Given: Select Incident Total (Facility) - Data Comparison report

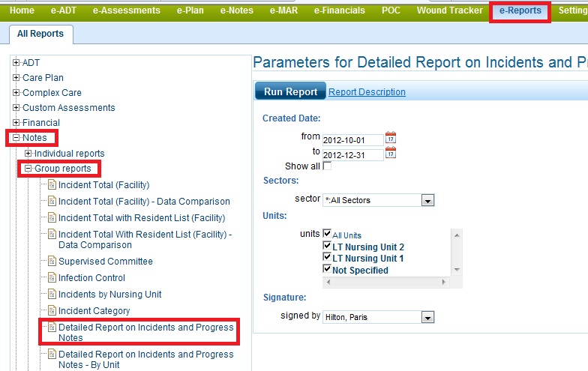Looking at the screenshot, I should coord(144,201).
